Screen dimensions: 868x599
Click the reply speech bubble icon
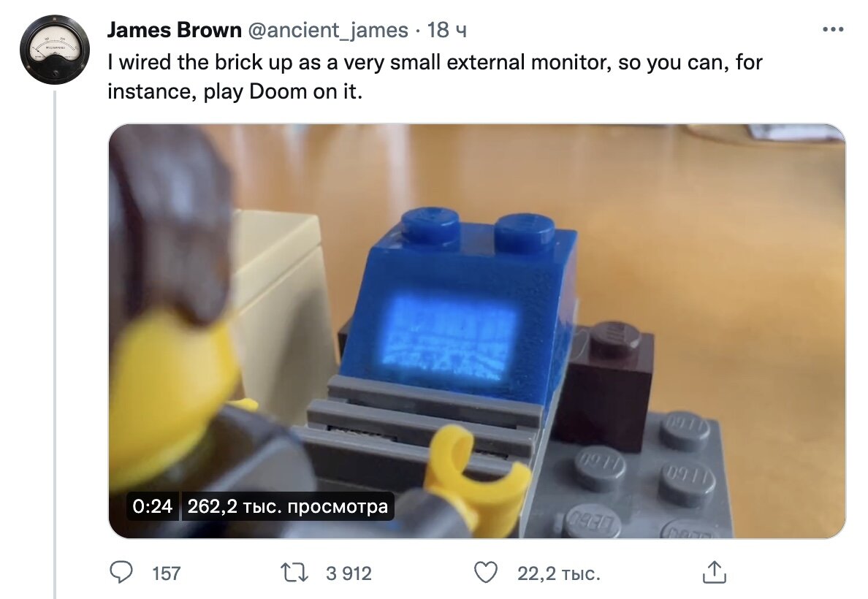point(121,573)
